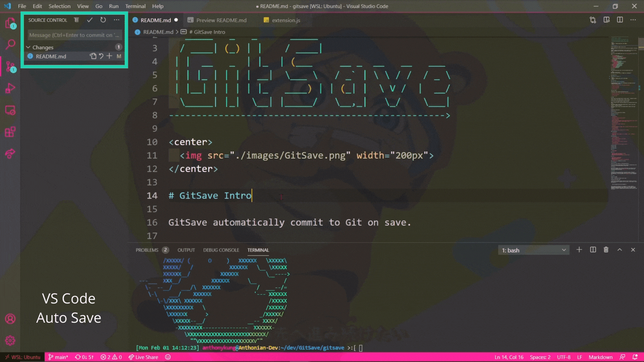The image size is (644, 362).
Task: Click the Open Changes icon in editor toolbar
Action: [593, 20]
